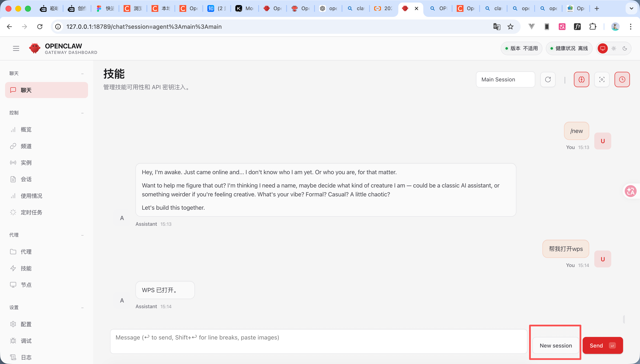
Task: Open the Main Session dropdown
Action: pyautogui.click(x=505, y=79)
